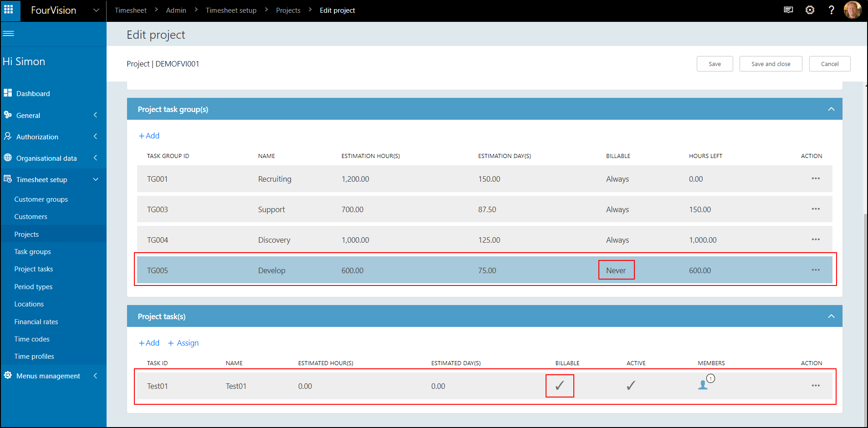Open Locations in sidebar
Image resolution: width=868 pixels, height=428 pixels.
pyautogui.click(x=29, y=304)
